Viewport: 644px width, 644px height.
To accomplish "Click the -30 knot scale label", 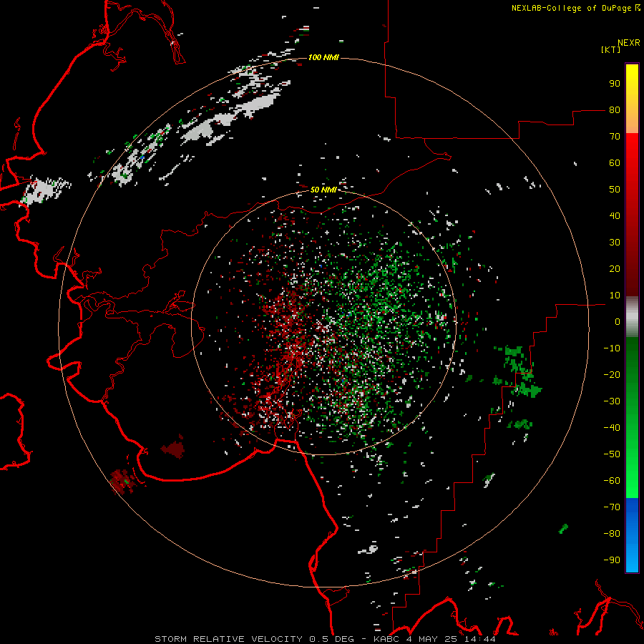I will pos(612,401).
